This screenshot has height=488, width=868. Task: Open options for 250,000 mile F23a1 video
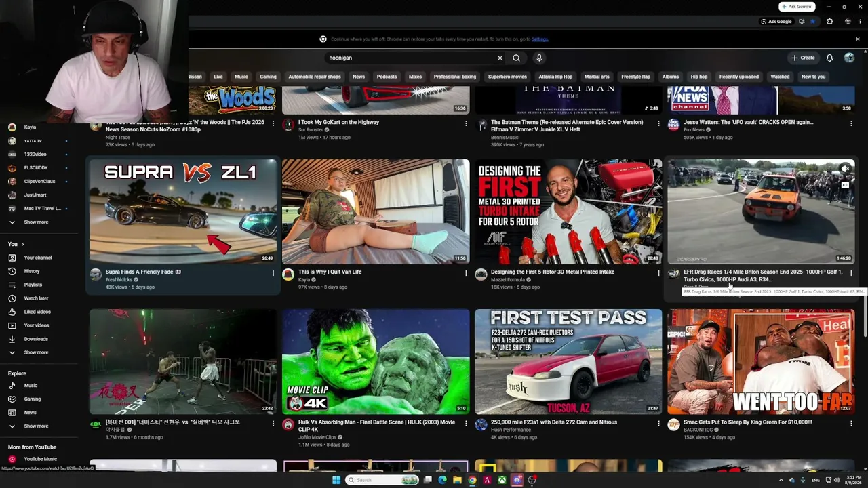tap(658, 424)
